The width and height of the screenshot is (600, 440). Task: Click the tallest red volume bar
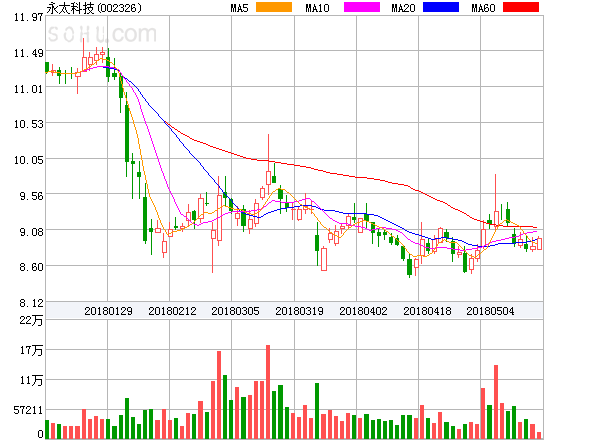[268, 392]
